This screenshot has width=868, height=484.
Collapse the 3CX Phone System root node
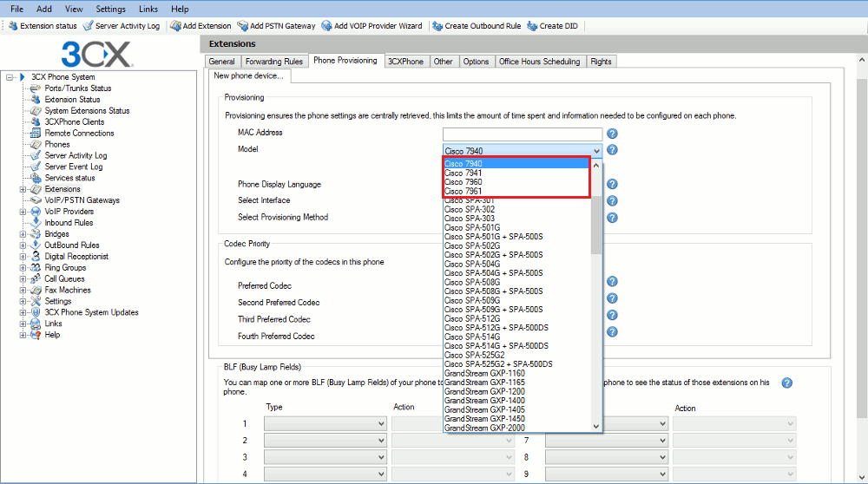(x=10, y=77)
